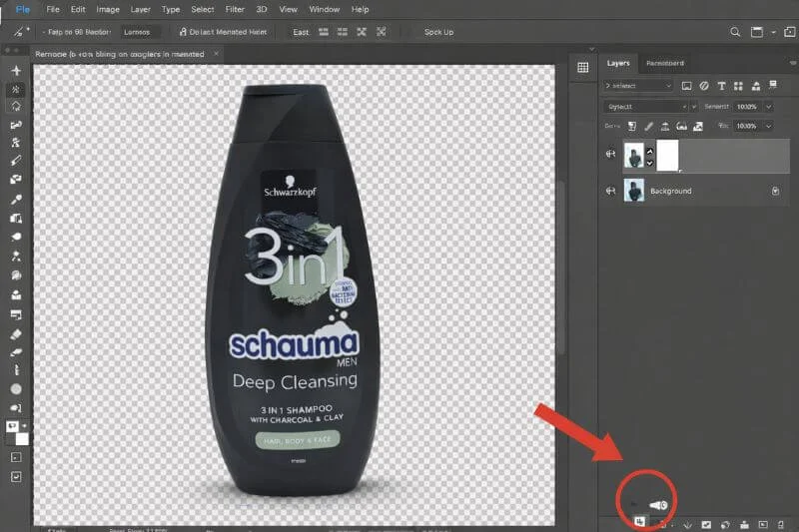Filter layers by adjustment circle icon
Viewport: 799px width, 532px height.
pos(704,86)
